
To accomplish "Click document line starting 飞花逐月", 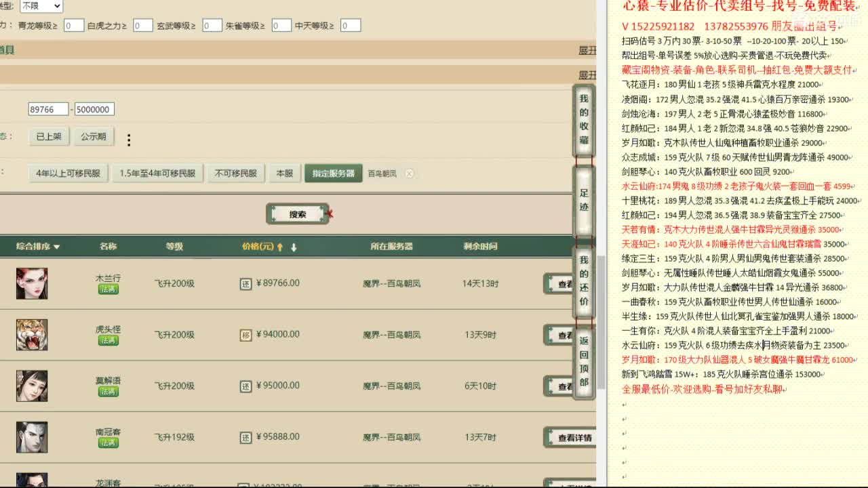I will [x=721, y=85].
